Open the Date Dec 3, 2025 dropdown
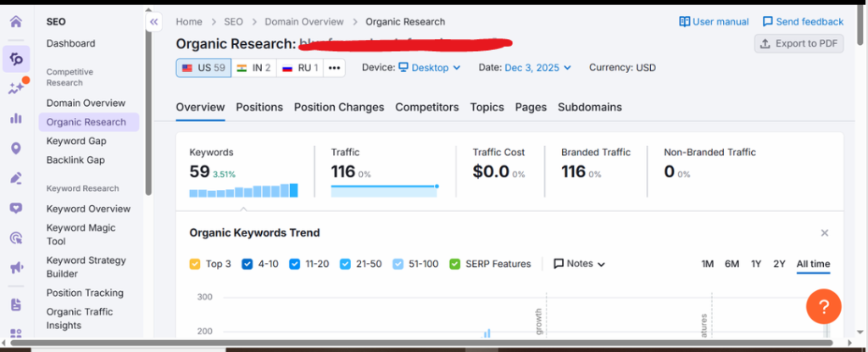Image resolution: width=868 pixels, height=352 pixels. pyautogui.click(x=537, y=68)
